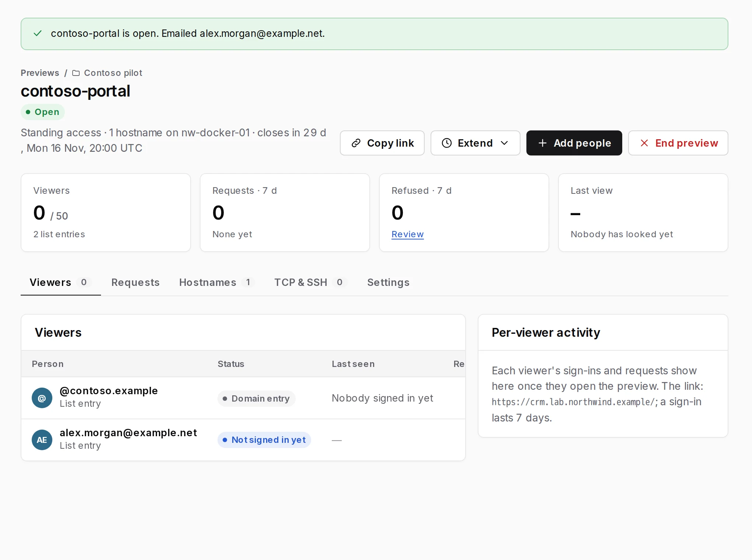Click the green checkmark icon in the success banner
The height and width of the screenshot is (560, 752).
(38, 34)
